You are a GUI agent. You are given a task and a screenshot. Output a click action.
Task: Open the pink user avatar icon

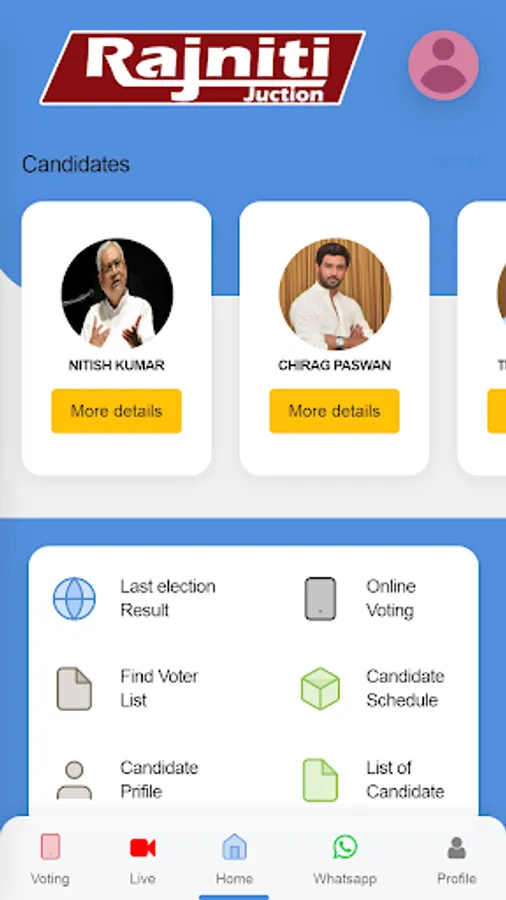(x=443, y=65)
